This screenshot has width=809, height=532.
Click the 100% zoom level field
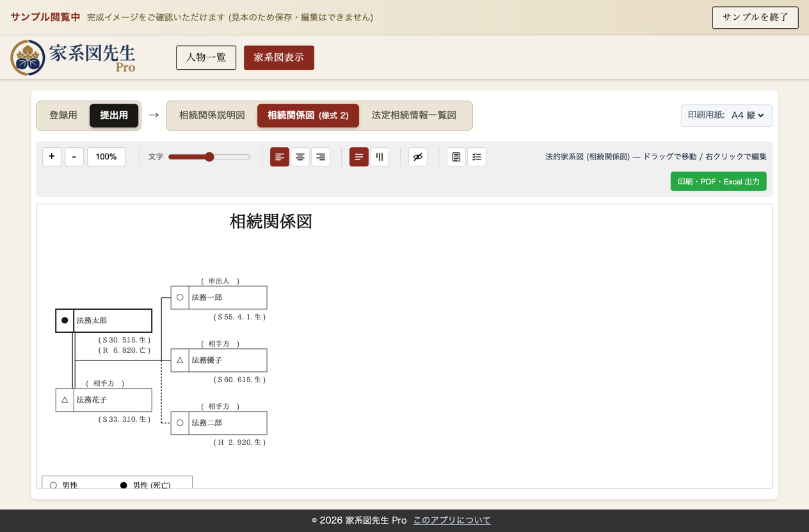pos(106,157)
